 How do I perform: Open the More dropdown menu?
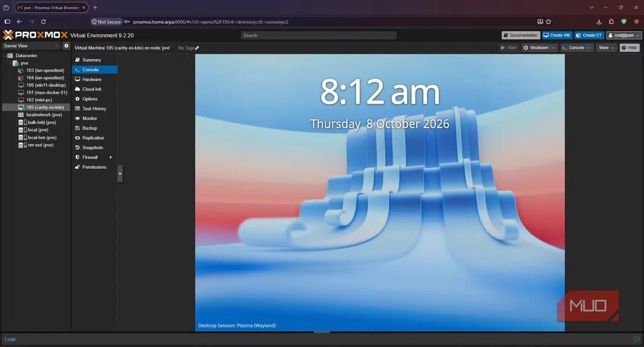pos(606,48)
